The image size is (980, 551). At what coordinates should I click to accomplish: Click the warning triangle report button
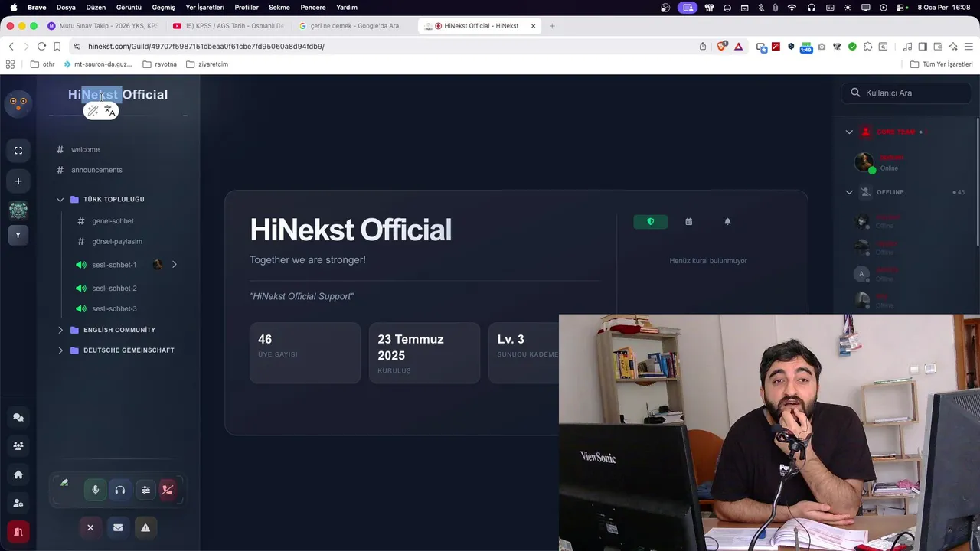coord(145,527)
